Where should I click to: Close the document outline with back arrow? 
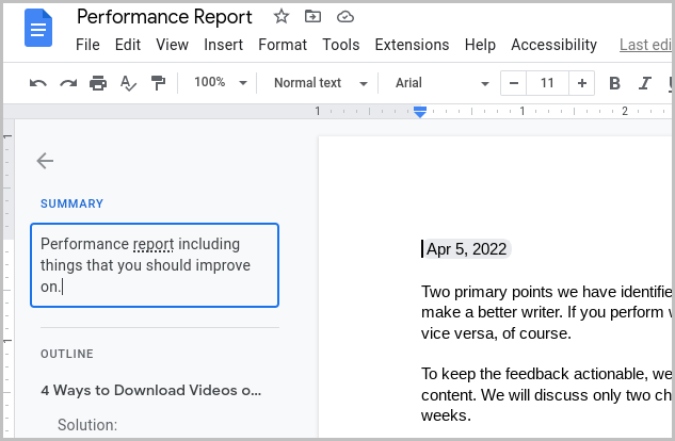[x=45, y=161]
